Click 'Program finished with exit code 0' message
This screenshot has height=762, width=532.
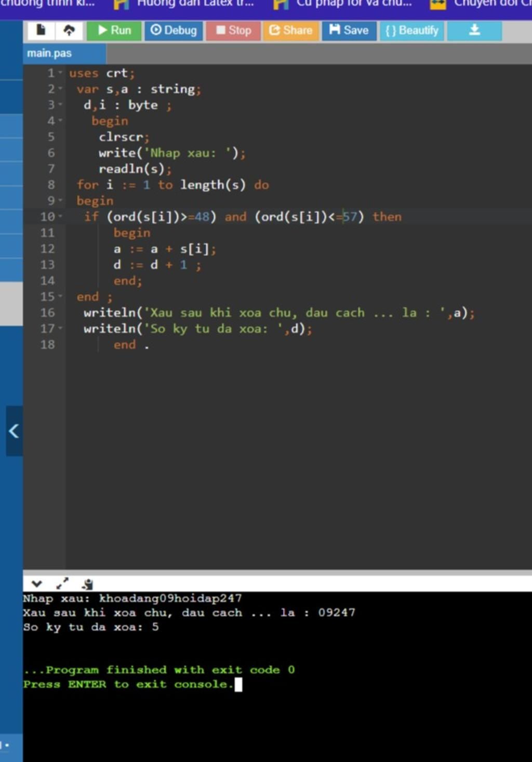(x=159, y=670)
